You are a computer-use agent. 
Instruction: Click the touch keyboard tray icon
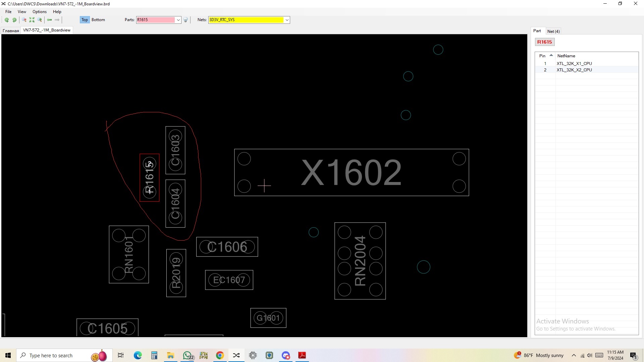599,355
